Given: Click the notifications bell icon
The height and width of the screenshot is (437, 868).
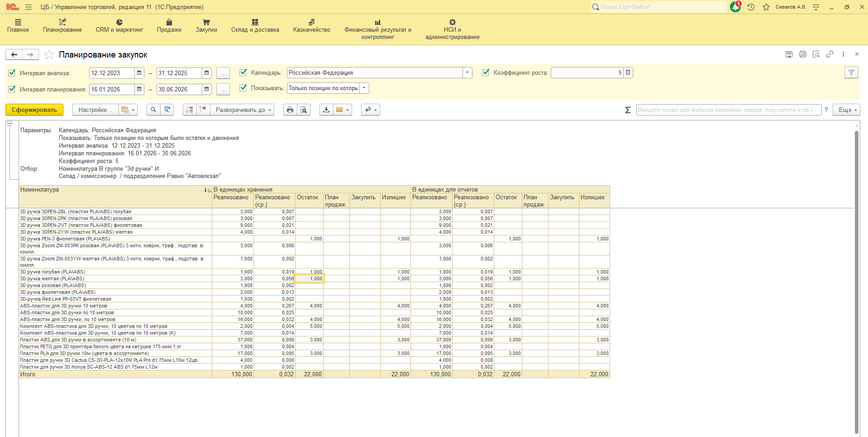Looking at the screenshot, I should coord(735,7).
